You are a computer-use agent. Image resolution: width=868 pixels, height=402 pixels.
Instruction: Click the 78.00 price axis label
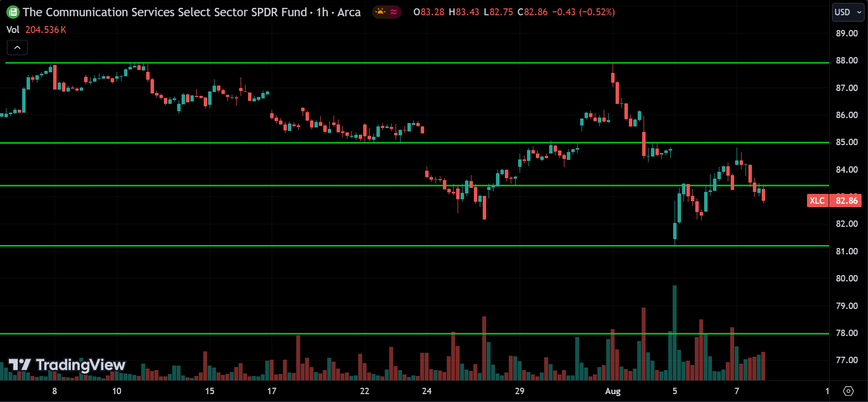(x=847, y=333)
